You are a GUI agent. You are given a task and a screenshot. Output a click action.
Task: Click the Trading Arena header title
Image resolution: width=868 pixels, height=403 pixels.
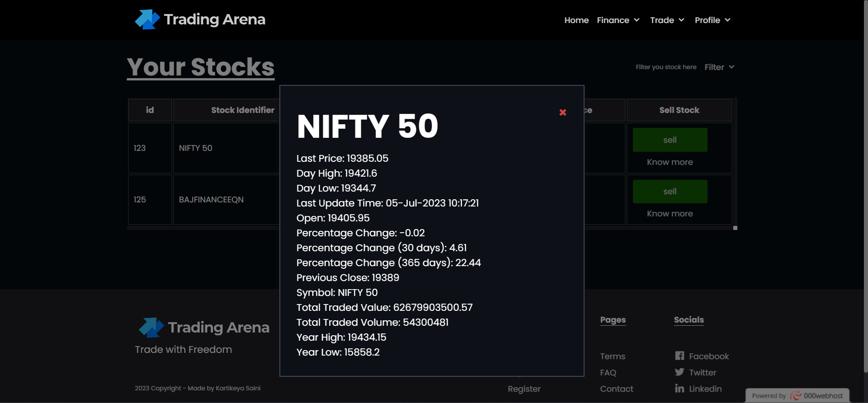[x=214, y=19]
